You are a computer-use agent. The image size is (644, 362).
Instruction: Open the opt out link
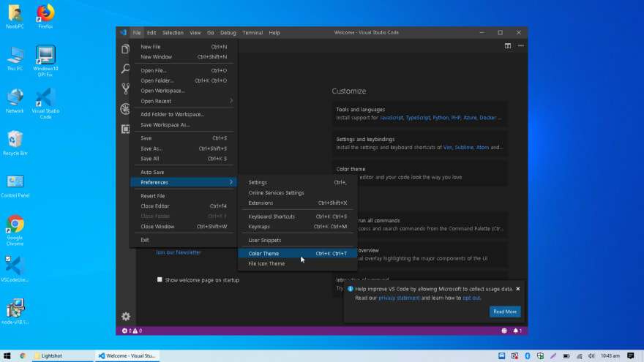(471, 298)
